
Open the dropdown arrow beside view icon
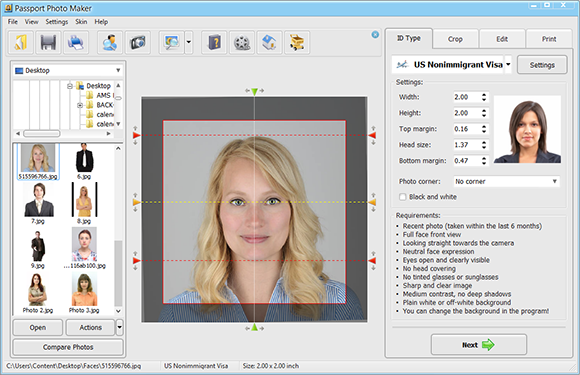coord(189,43)
